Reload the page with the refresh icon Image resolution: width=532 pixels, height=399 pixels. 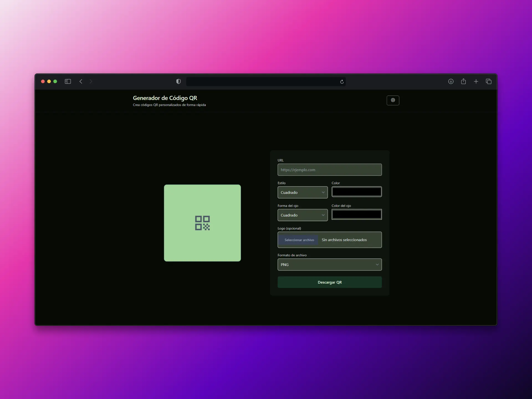[x=342, y=82]
